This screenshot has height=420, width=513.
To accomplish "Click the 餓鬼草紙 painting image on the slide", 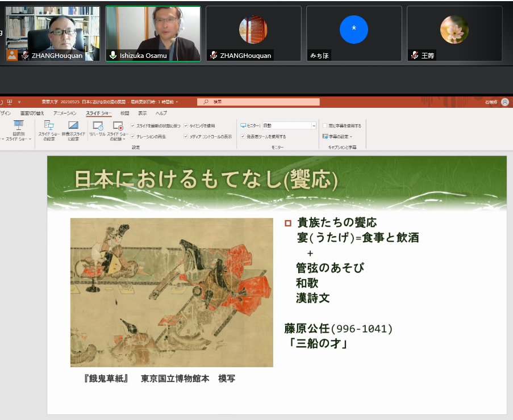I will click(x=172, y=292).
